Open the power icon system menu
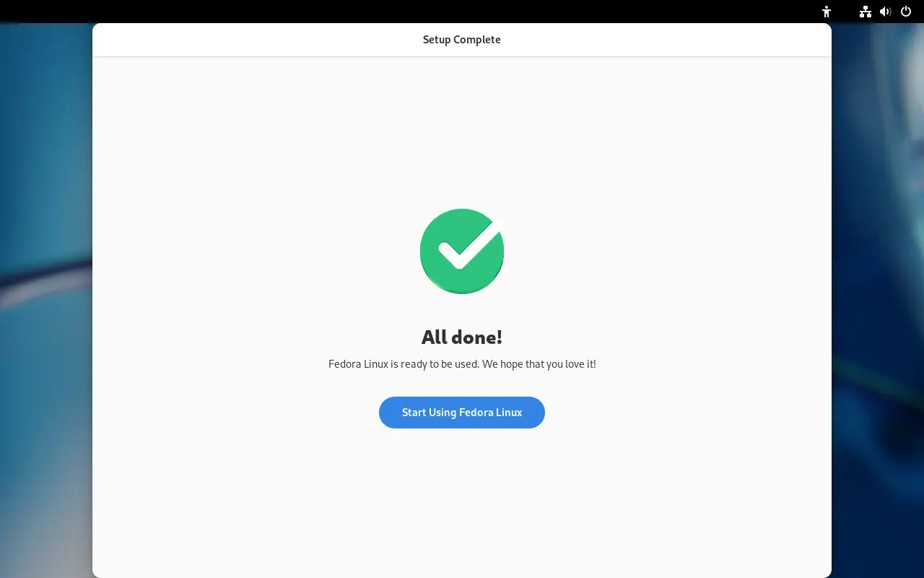This screenshot has height=578, width=924. coord(906,12)
